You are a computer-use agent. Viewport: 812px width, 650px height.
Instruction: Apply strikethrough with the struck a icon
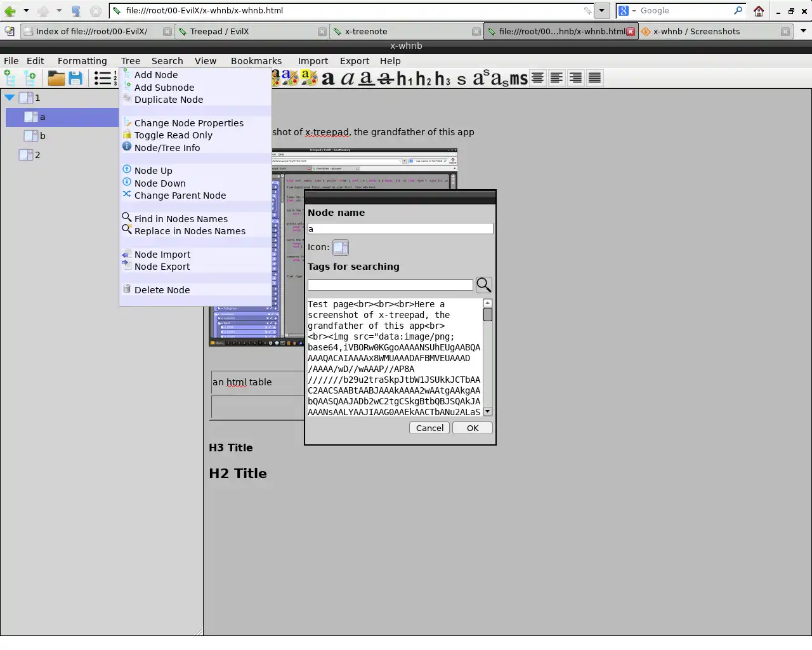point(386,78)
